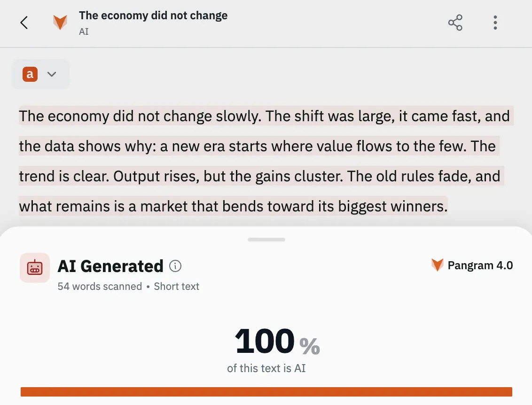Share this scan via the share icon

coord(455,23)
